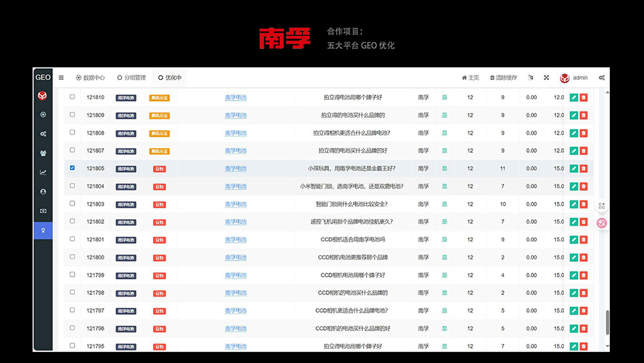
Task: Delete row 121805 with the red trash
Action: point(583,168)
